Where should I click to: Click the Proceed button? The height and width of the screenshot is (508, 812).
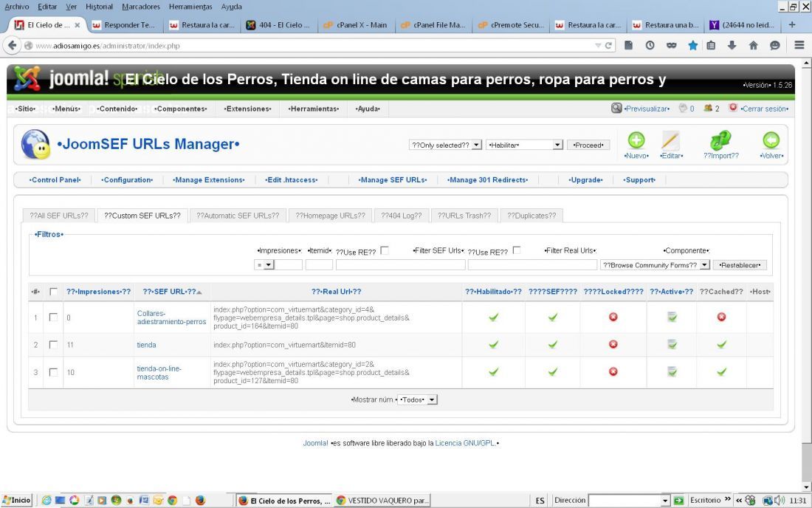coord(588,145)
